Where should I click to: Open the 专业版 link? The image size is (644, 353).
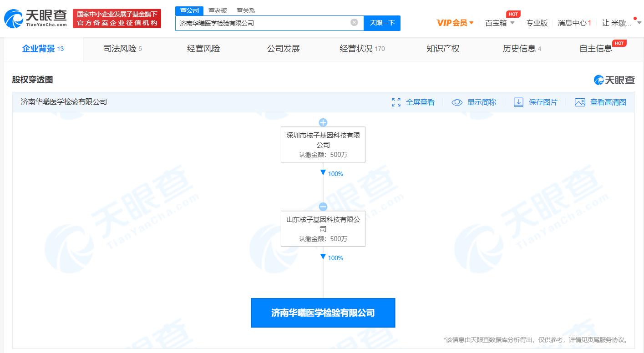[x=537, y=23]
